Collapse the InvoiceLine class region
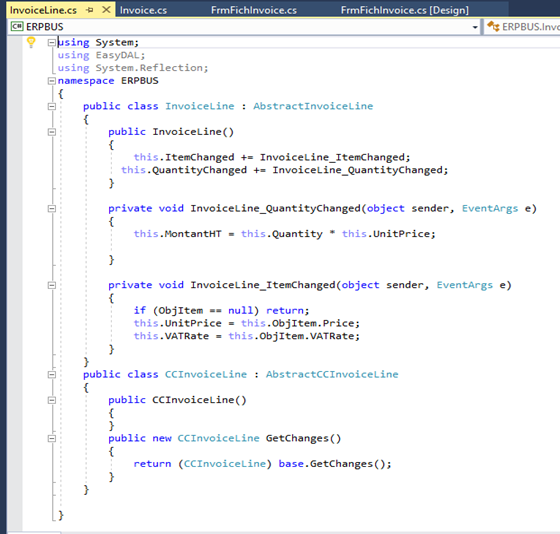 tap(52, 106)
